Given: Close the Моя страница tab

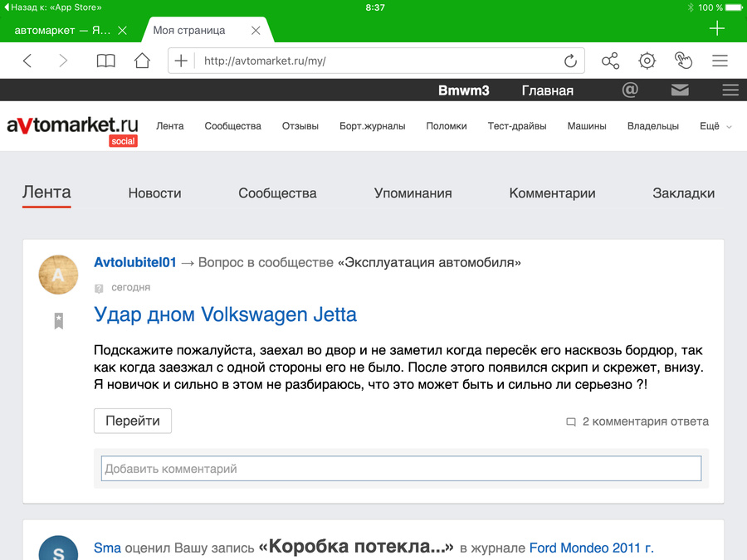Looking at the screenshot, I should tap(256, 31).
